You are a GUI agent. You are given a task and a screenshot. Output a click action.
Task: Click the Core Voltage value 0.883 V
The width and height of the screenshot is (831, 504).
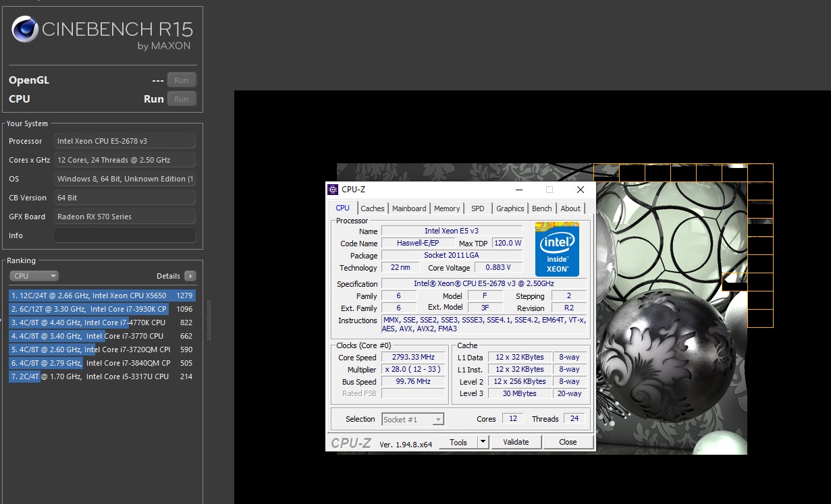click(x=498, y=267)
